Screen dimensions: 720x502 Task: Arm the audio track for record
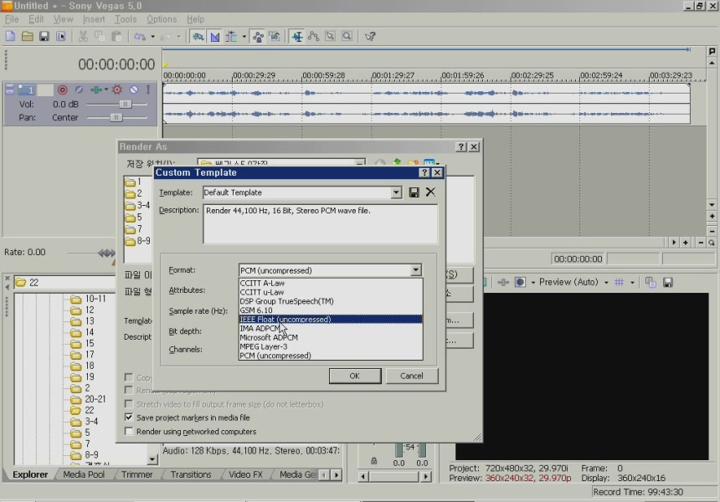pyautogui.click(x=62, y=90)
